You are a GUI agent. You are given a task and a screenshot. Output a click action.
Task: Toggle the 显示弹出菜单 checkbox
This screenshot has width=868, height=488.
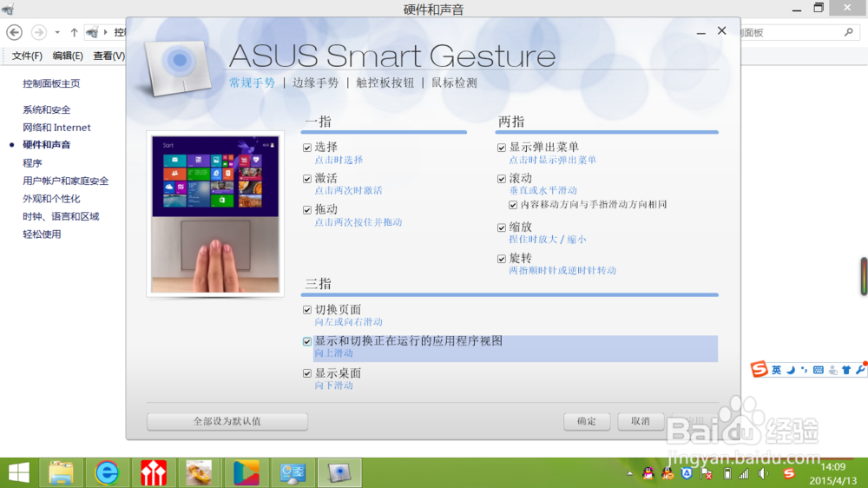pos(502,148)
